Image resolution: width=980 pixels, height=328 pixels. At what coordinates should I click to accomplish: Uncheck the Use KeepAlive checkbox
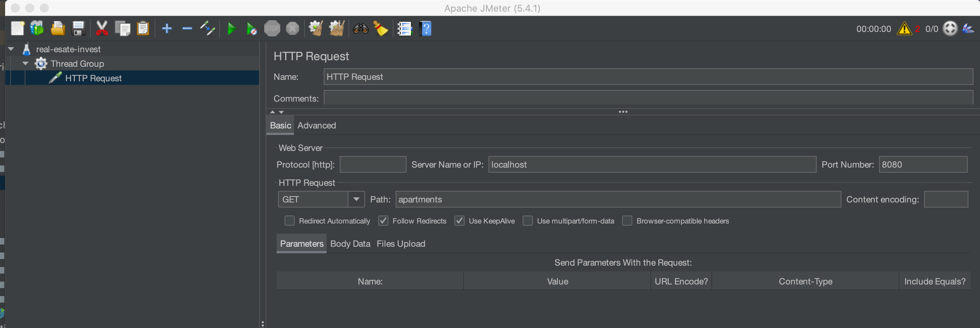click(460, 221)
